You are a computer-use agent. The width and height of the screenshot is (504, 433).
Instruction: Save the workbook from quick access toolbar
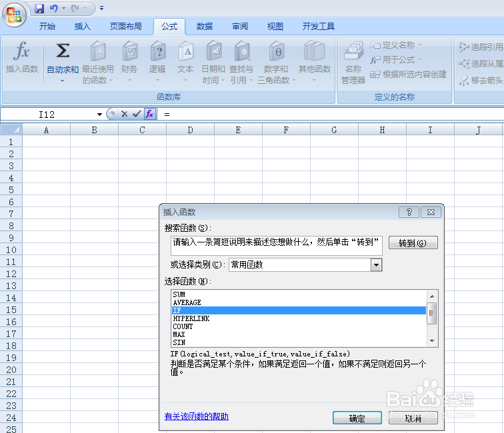39,9
